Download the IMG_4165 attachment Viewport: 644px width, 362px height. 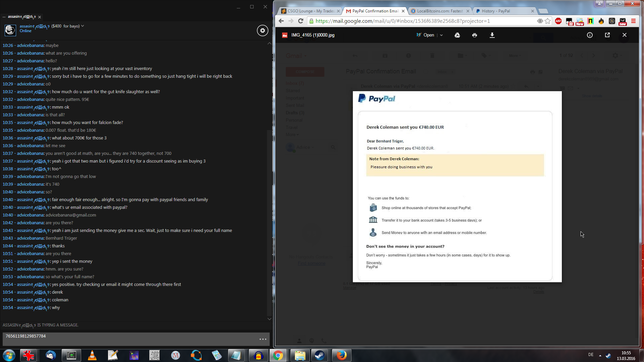click(x=492, y=35)
